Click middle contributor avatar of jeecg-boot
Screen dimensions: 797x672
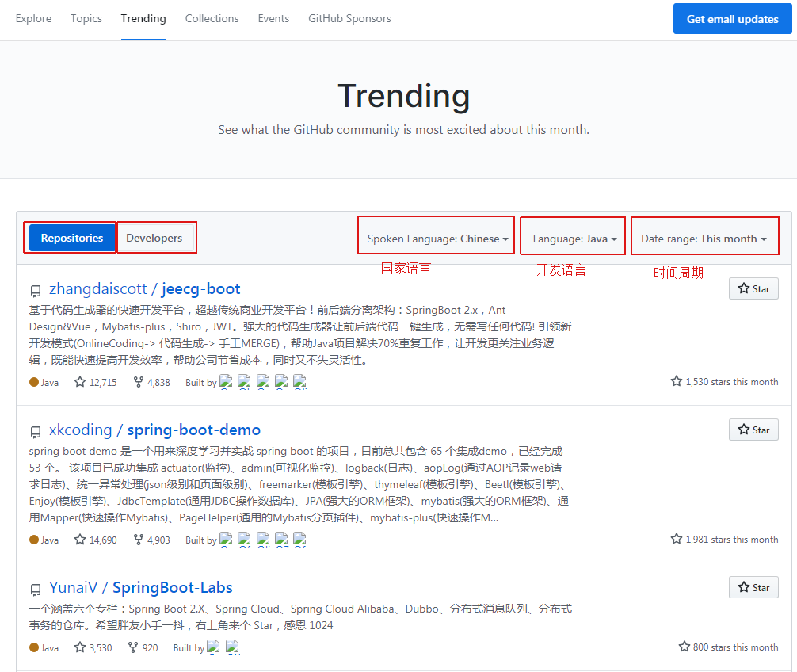click(x=263, y=382)
